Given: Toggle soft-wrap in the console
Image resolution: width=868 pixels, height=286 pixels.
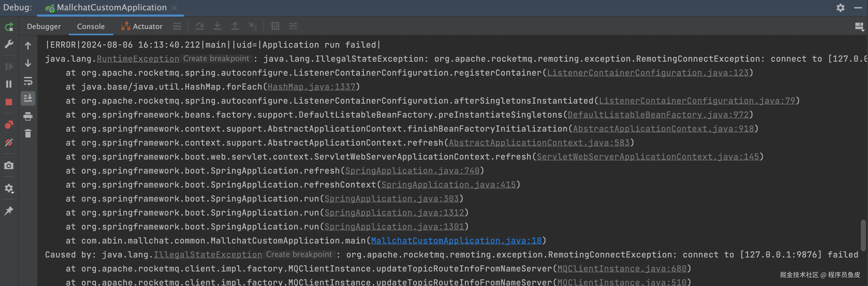Looking at the screenshot, I should point(28,81).
